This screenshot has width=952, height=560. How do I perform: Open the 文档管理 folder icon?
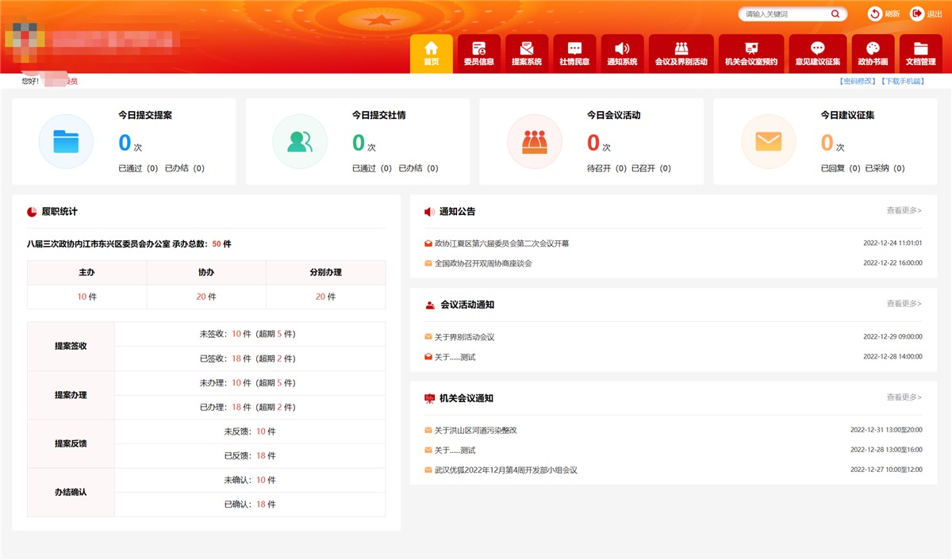point(920,48)
